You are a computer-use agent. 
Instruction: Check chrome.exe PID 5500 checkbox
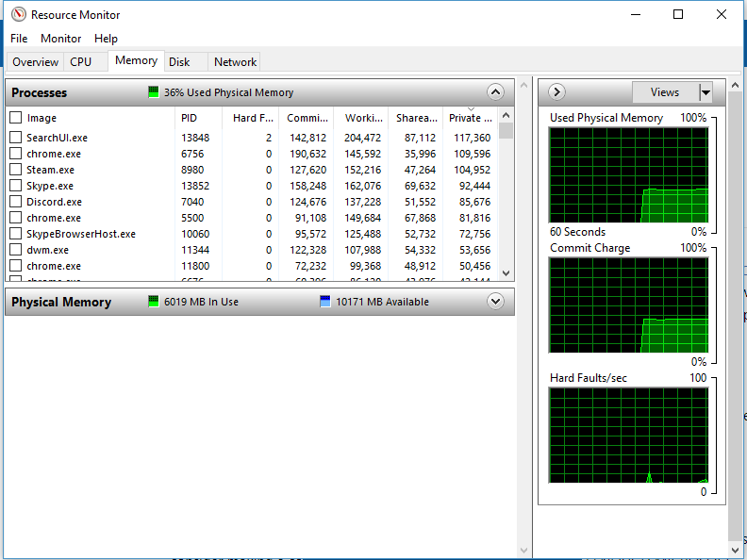pyautogui.click(x=16, y=218)
